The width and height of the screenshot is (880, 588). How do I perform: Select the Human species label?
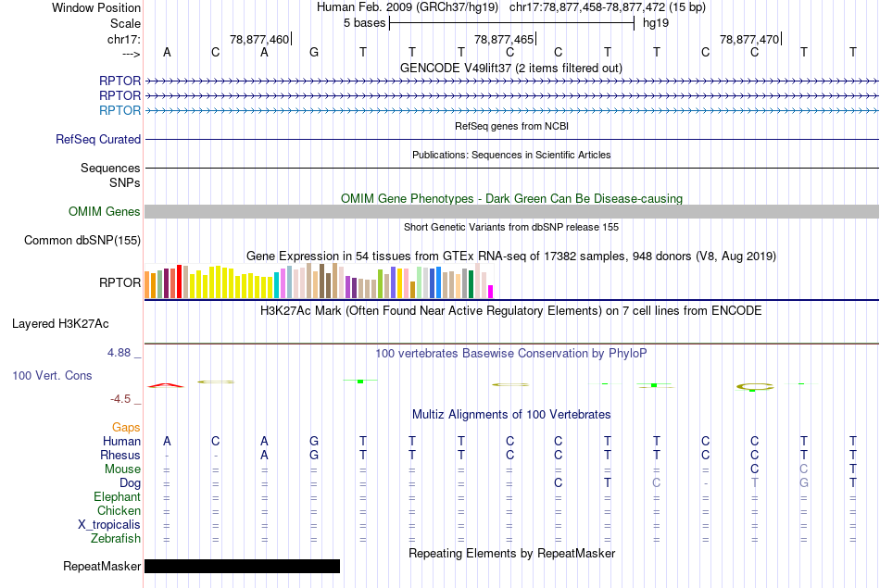click(x=121, y=442)
